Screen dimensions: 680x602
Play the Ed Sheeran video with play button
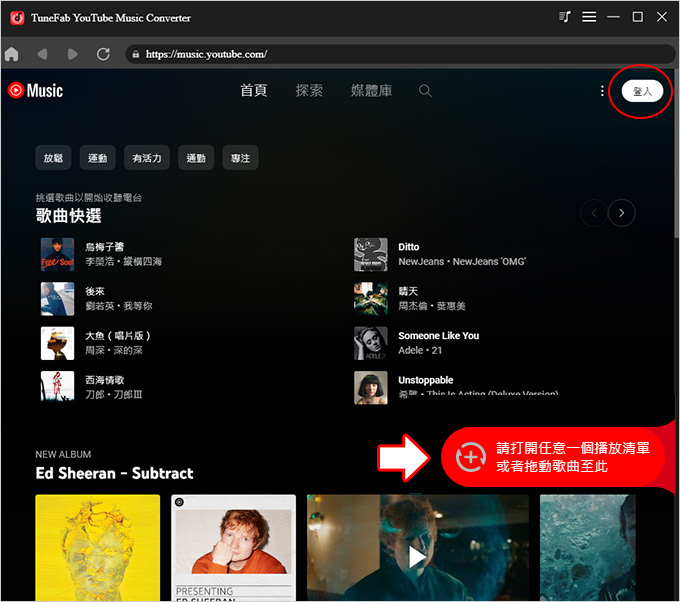[417, 557]
